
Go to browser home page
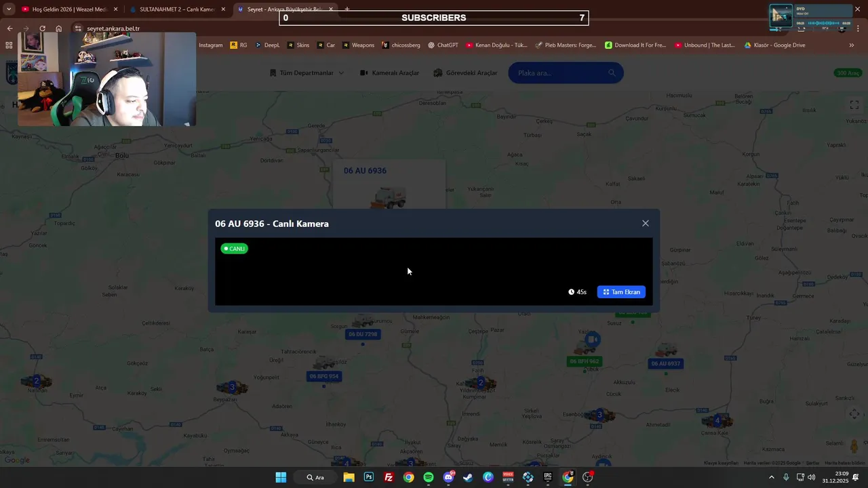[59, 28]
